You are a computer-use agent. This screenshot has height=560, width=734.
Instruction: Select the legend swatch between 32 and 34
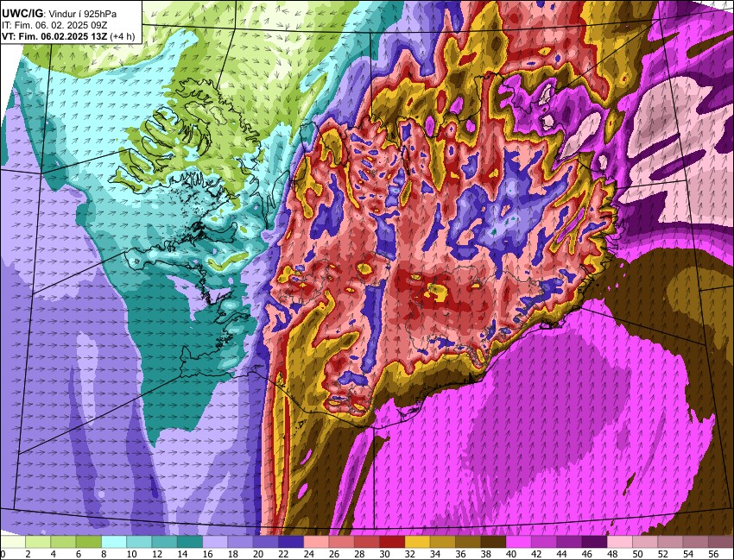(x=418, y=542)
